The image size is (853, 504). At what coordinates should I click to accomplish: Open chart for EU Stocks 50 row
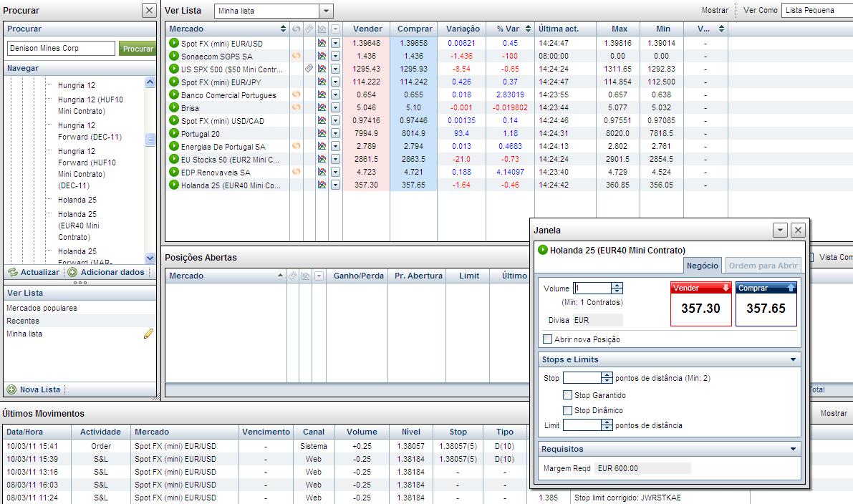[322, 159]
